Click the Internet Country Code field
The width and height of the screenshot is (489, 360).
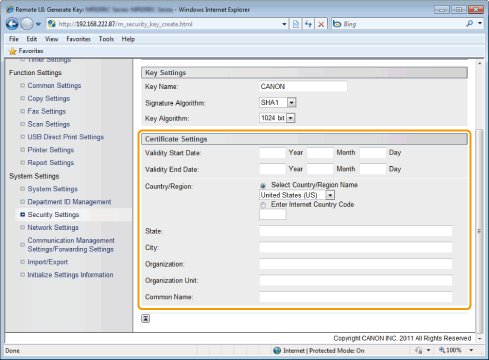272,215
